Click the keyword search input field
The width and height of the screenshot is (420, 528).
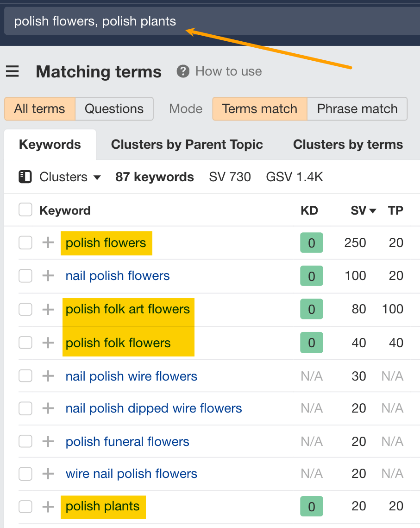click(139, 21)
